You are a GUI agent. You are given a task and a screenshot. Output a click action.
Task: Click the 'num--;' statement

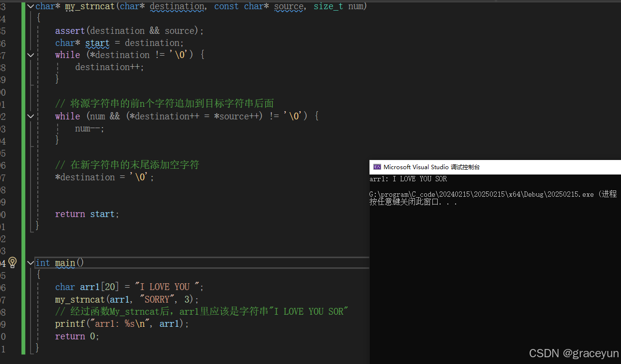tap(89, 129)
